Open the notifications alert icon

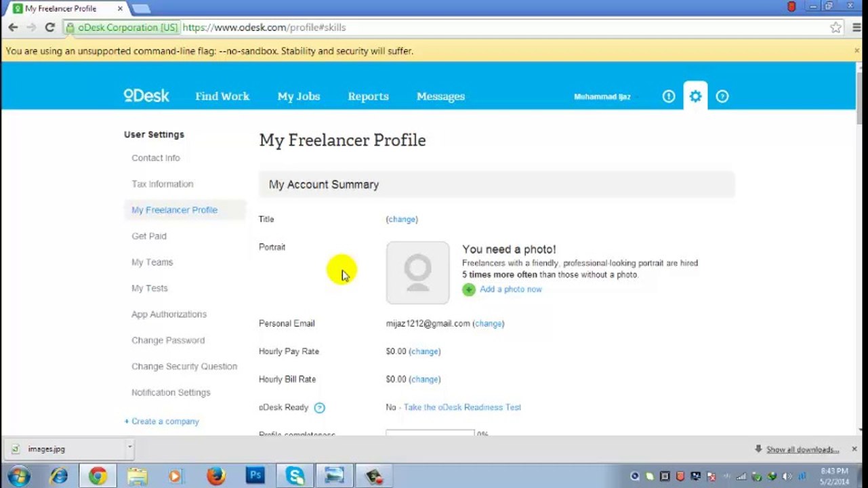coord(669,96)
